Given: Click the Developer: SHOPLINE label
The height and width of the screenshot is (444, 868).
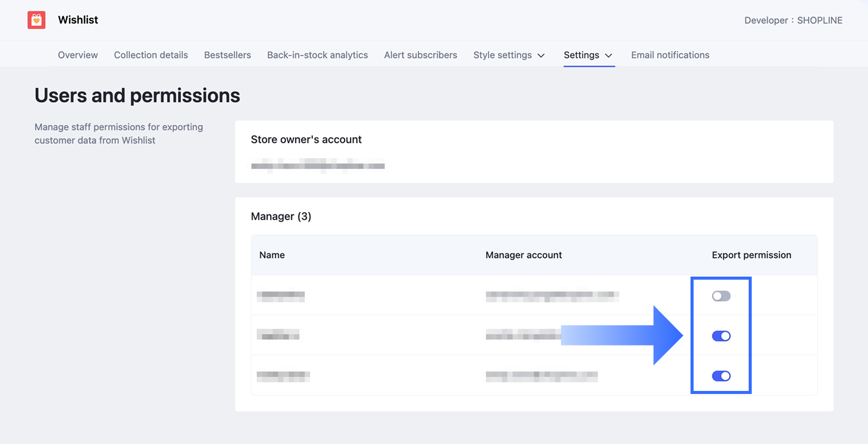Looking at the screenshot, I should [794, 20].
